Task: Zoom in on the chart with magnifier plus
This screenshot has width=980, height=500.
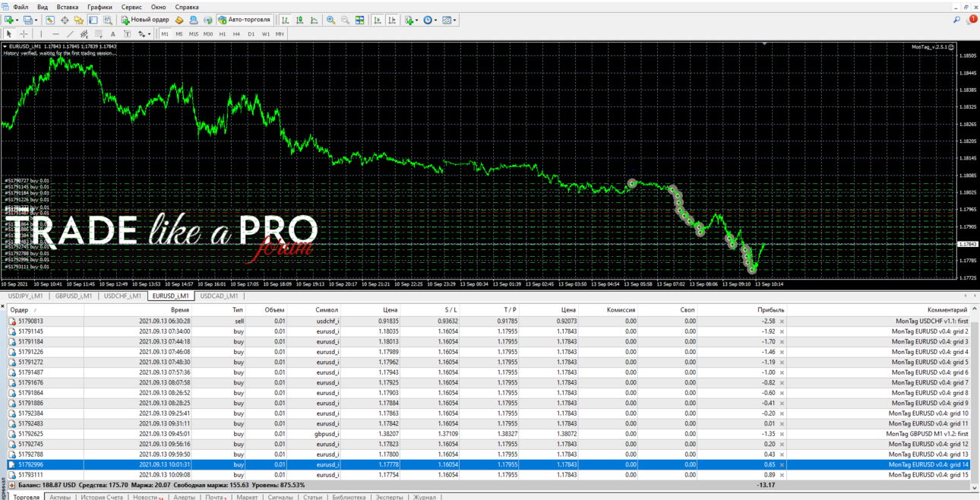Action: 330,20
